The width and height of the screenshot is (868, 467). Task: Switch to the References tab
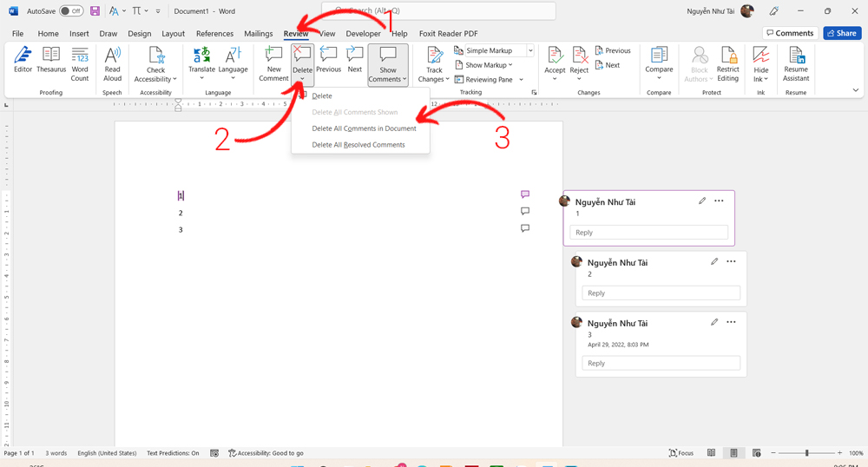(214, 34)
